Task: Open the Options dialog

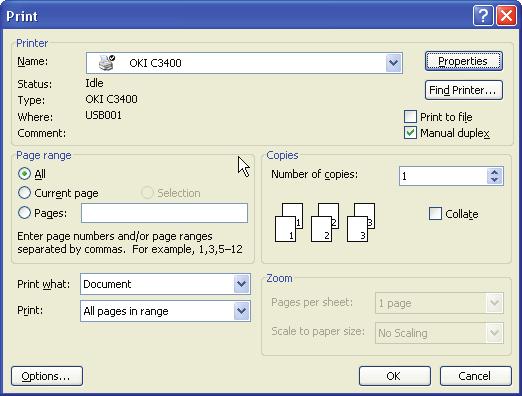Action: 47,376
